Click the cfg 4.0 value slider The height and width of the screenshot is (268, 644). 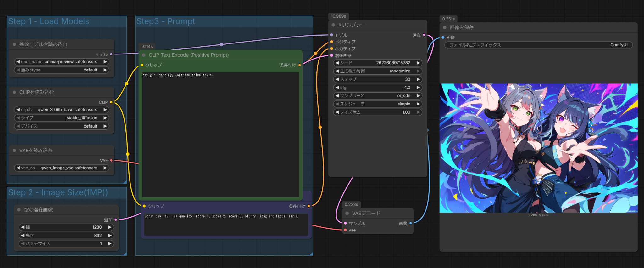point(377,88)
